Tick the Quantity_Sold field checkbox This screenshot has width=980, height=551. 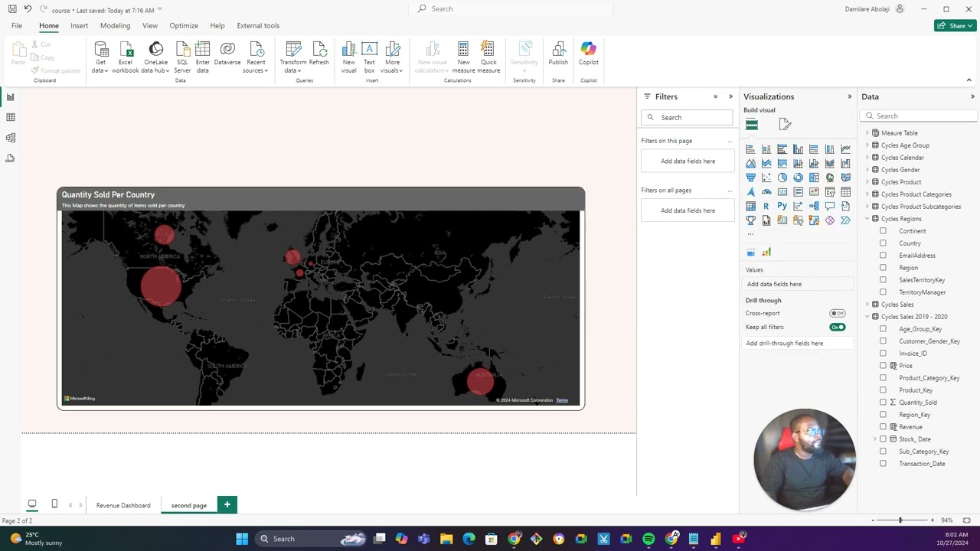[883, 403]
